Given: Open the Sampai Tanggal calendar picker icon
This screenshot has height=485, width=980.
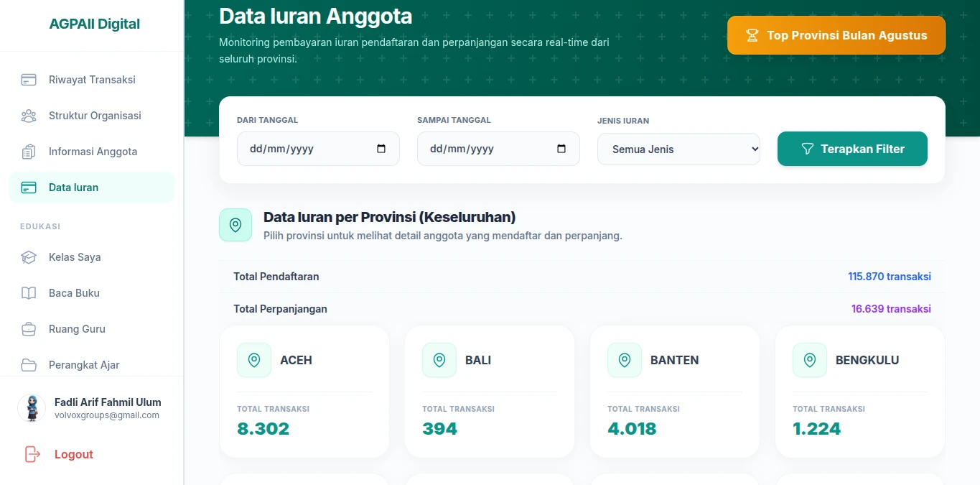Looking at the screenshot, I should (x=561, y=149).
